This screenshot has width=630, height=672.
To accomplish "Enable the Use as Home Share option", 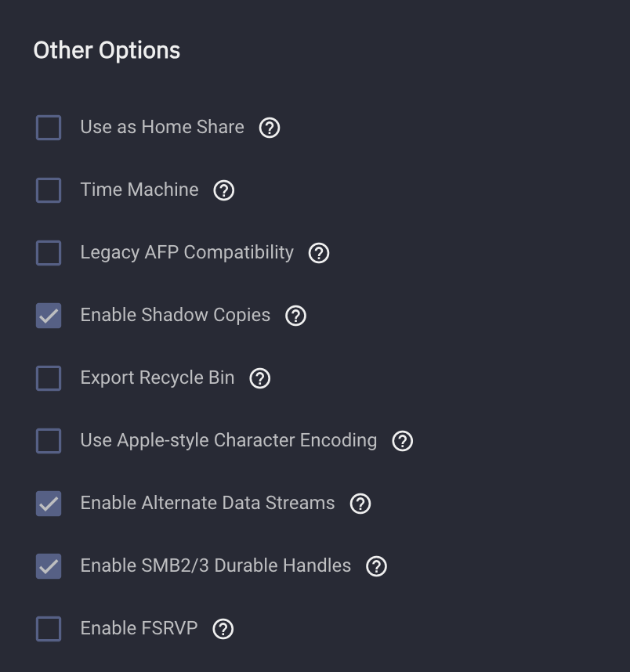I will [x=48, y=128].
